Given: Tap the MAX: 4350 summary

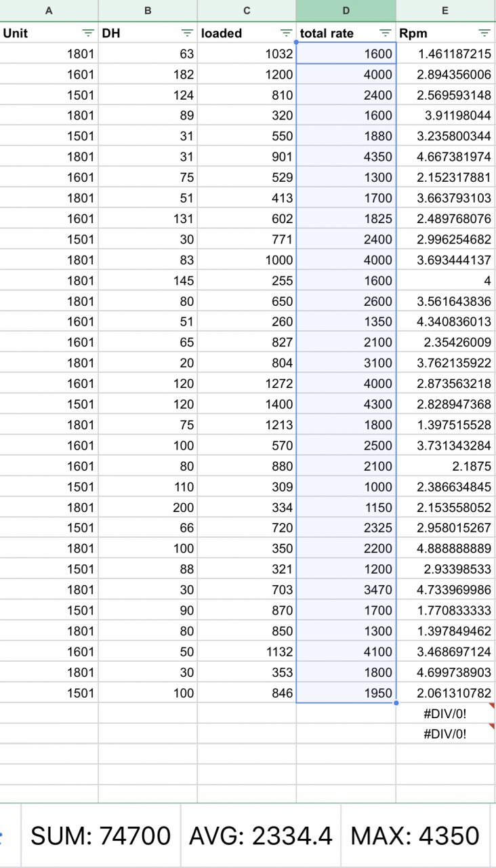Looking at the screenshot, I should (x=415, y=836).
